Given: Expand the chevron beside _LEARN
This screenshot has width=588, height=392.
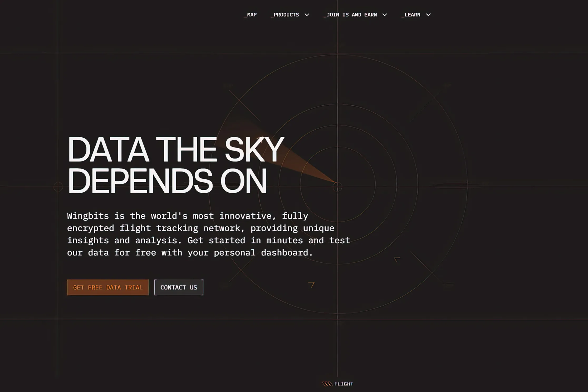Looking at the screenshot, I should (428, 15).
